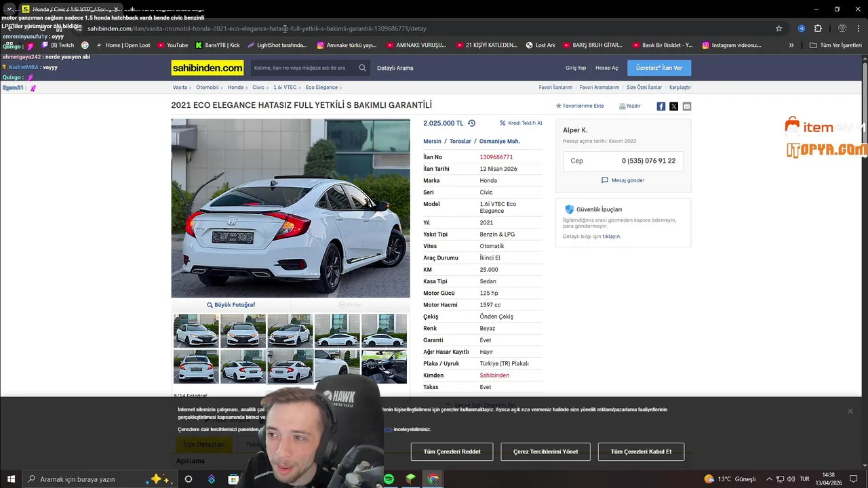Share listing on X icon
The height and width of the screenshot is (488, 868).
pos(673,106)
